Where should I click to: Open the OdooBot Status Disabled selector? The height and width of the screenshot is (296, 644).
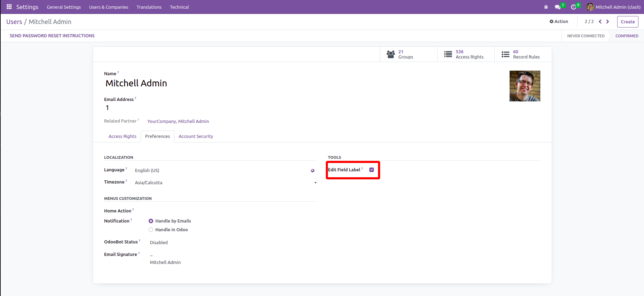(x=159, y=243)
